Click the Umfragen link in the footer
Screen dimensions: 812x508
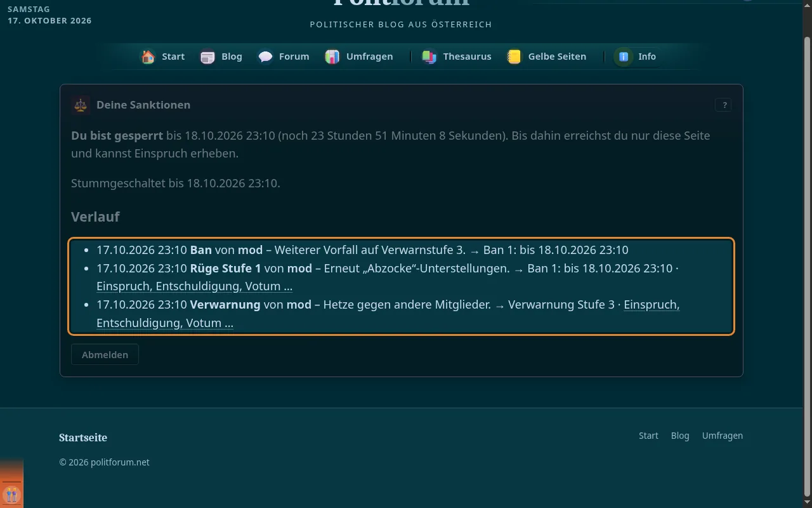point(722,436)
